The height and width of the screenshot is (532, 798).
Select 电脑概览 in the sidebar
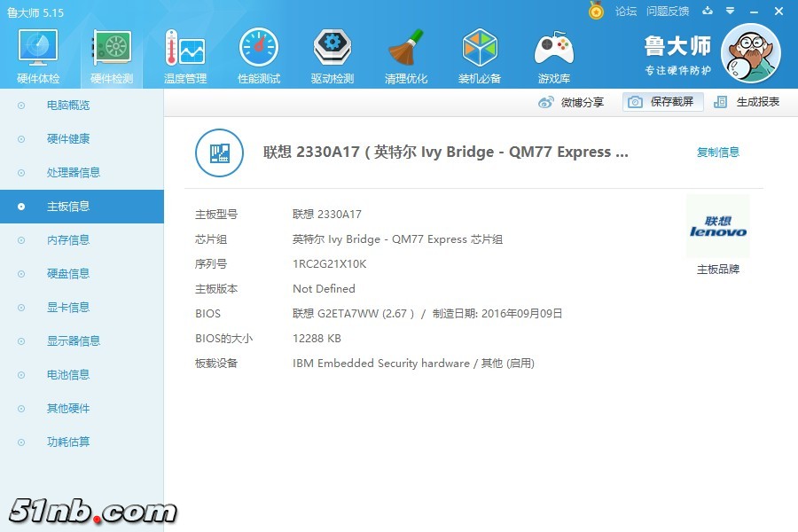[68, 106]
